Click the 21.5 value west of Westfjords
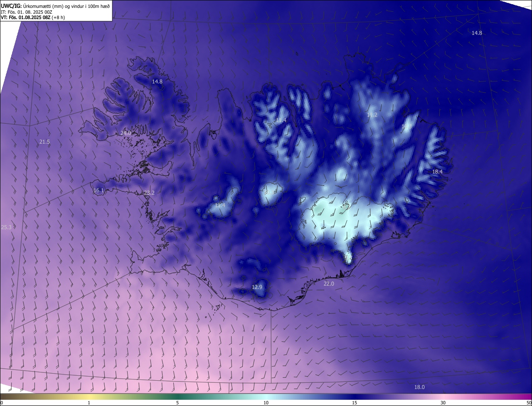 44,142
